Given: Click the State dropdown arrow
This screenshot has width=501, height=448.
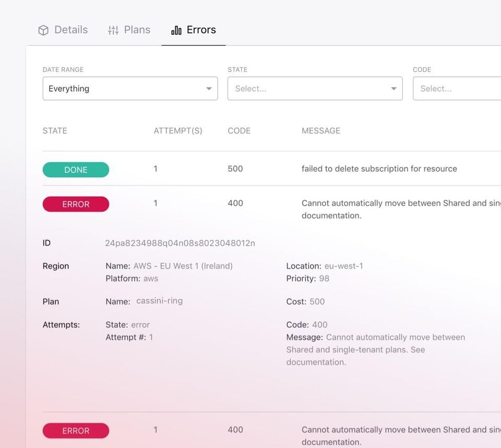Looking at the screenshot, I should [x=394, y=89].
